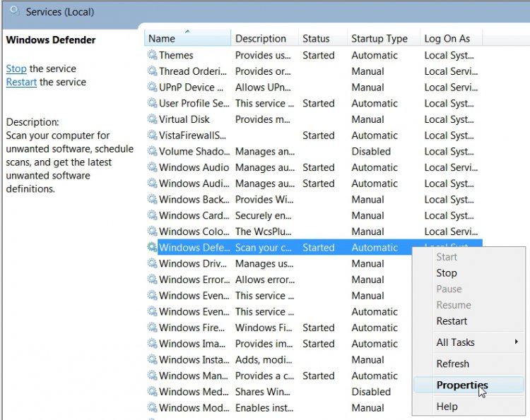The width and height of the screenshot is (530, 420).
Task: Click The WcsPlu... description cell
Action: [x=264, y=232]
